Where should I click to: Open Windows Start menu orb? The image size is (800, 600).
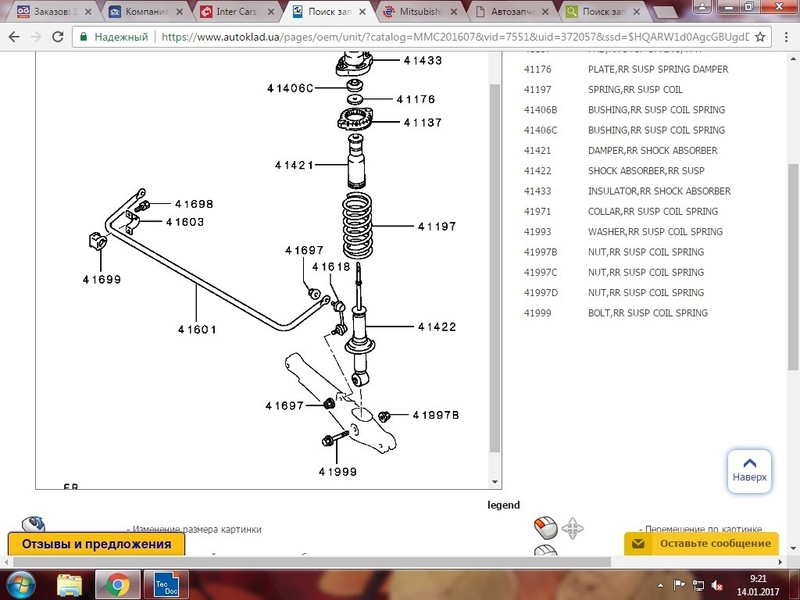click(22, 584)
